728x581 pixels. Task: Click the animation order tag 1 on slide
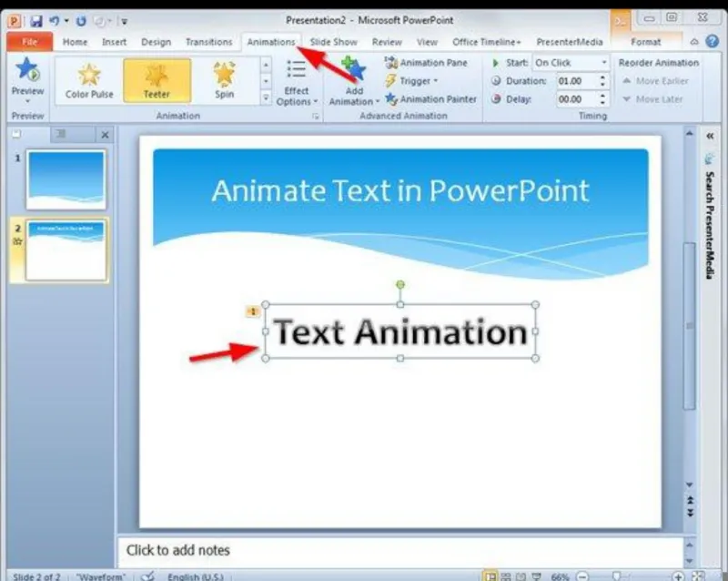point(252,311)
